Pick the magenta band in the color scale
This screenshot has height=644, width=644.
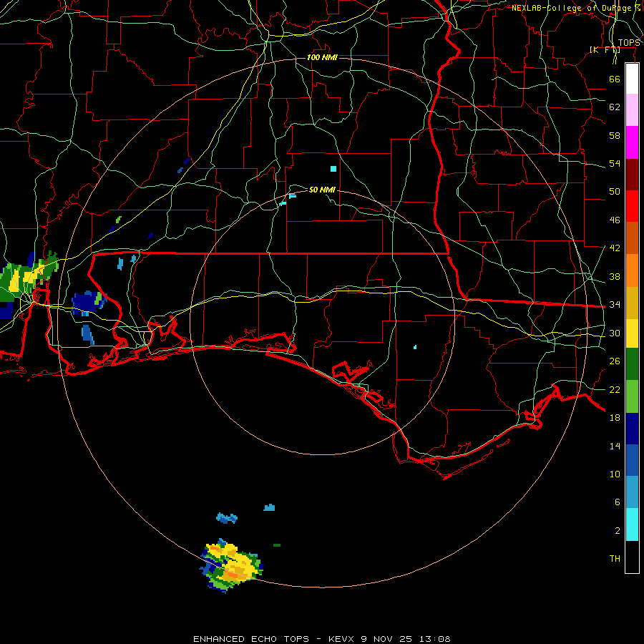(632, 142)
